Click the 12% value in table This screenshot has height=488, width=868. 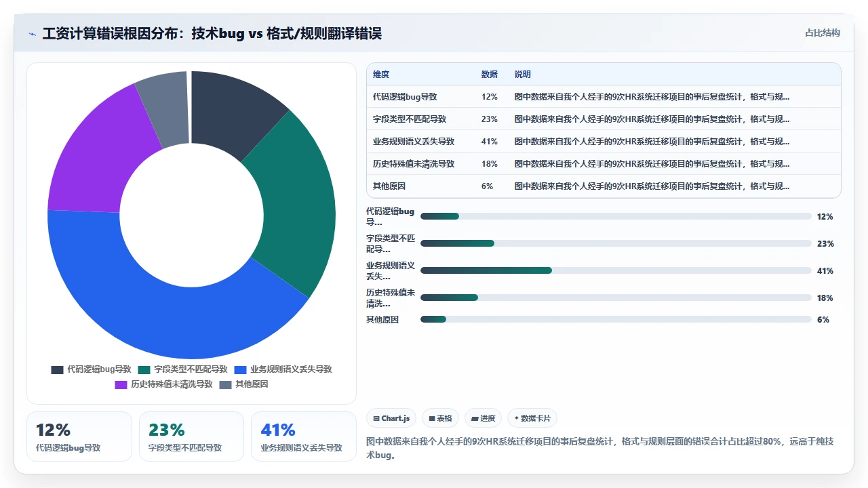[490, 97]
